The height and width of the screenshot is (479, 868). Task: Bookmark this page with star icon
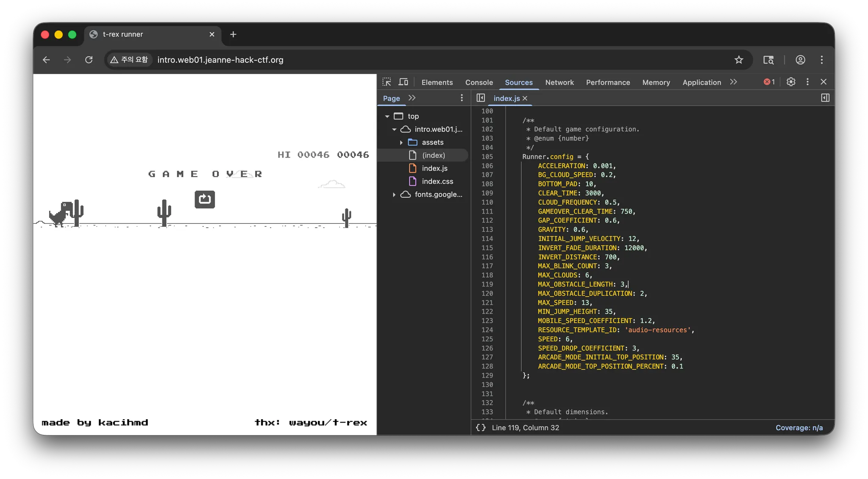click(x=739, y=60)
